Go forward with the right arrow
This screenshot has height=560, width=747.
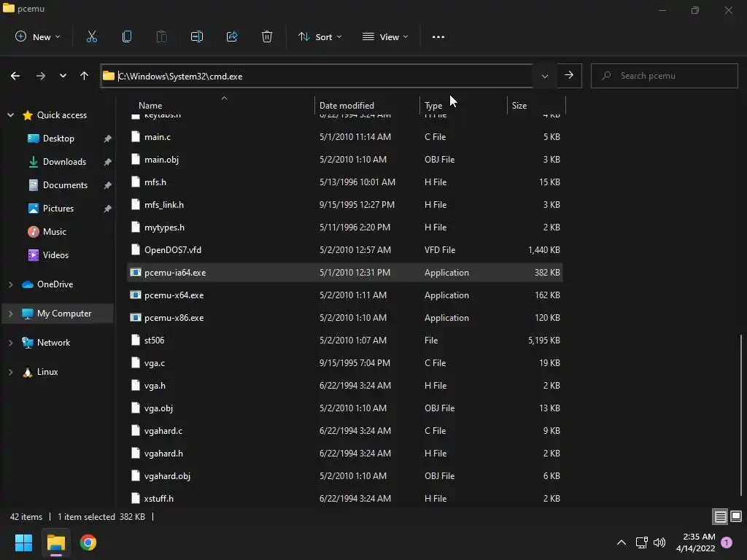pos(41,76)
